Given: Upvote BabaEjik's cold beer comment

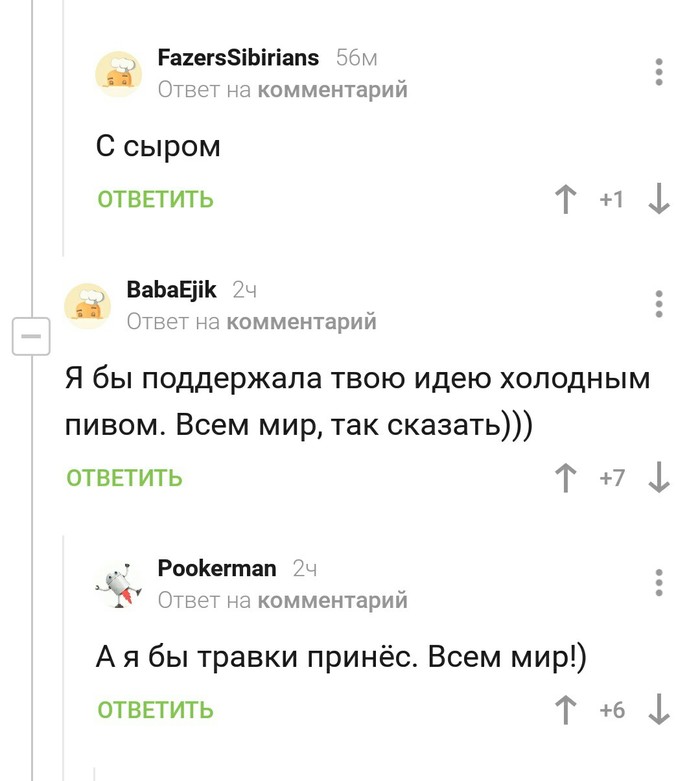Looking at the screenshot, I should tap(568, 478).
